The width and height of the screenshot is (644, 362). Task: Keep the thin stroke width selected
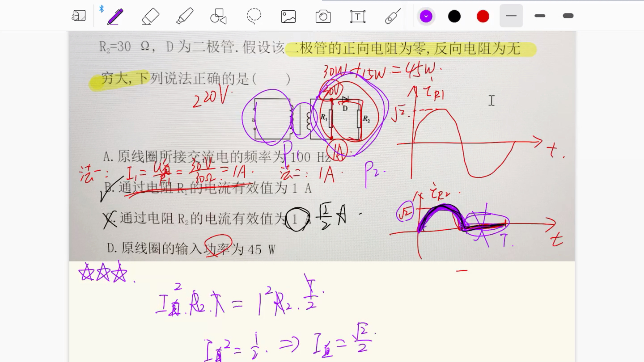[x=511, y=16]
